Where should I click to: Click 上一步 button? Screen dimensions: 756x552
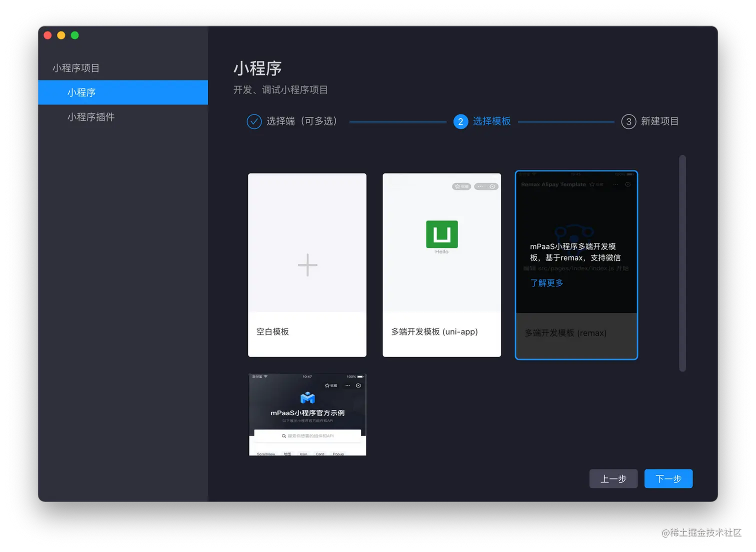point(613,478)
